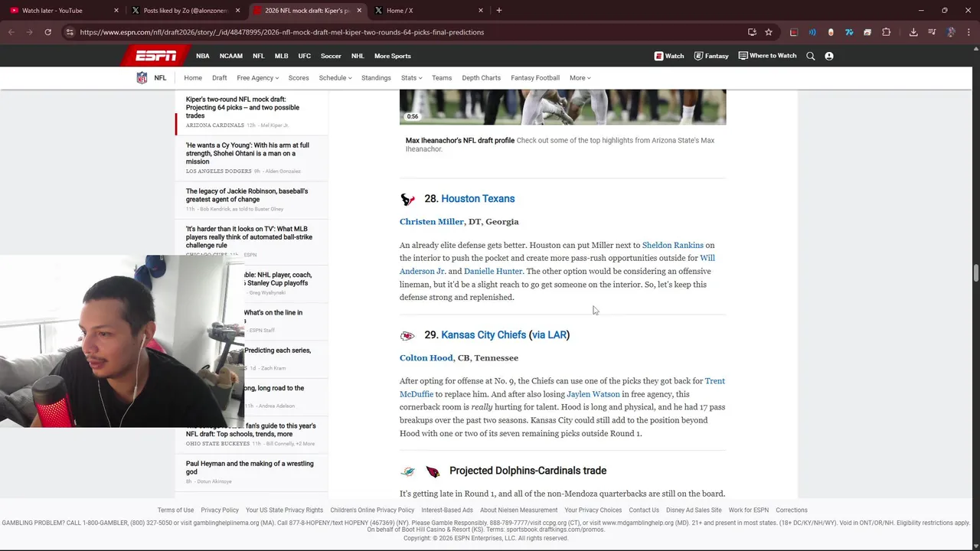Expand the Free Agency dropdown
980x551 pixels.
click(258, 78)
